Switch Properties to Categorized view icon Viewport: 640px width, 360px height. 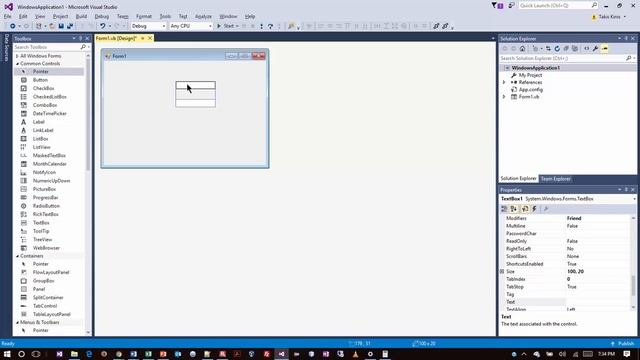[x=504, y=209]
